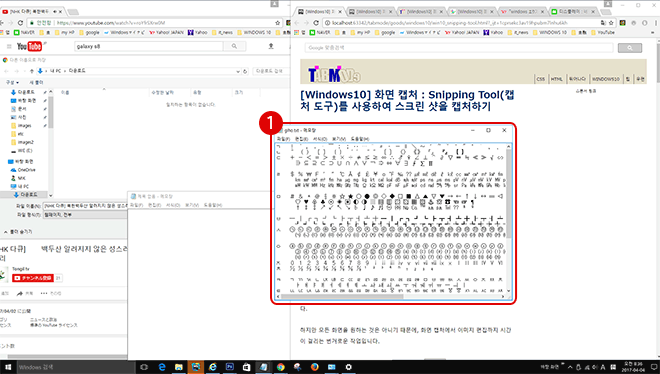Image resolution: width=660 pixels, height=374 pixels.
Task: Click the 이름 column header in the save dialog
Action: [x=65, y=93]
